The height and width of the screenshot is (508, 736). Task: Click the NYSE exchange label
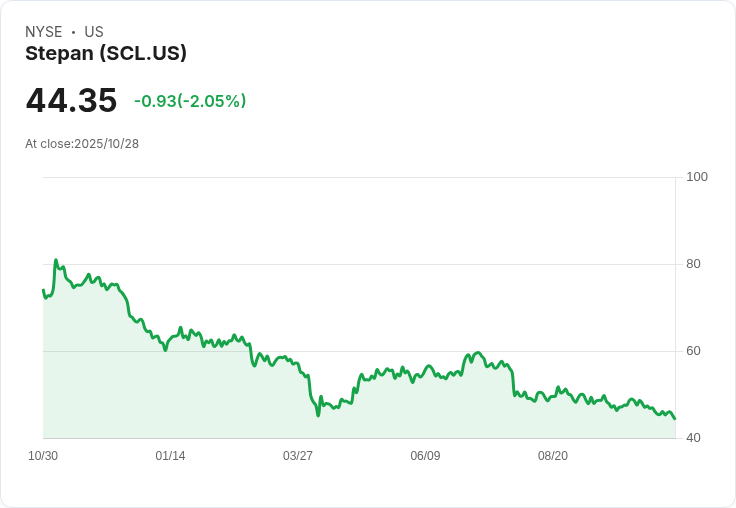[x=44, y=32]
